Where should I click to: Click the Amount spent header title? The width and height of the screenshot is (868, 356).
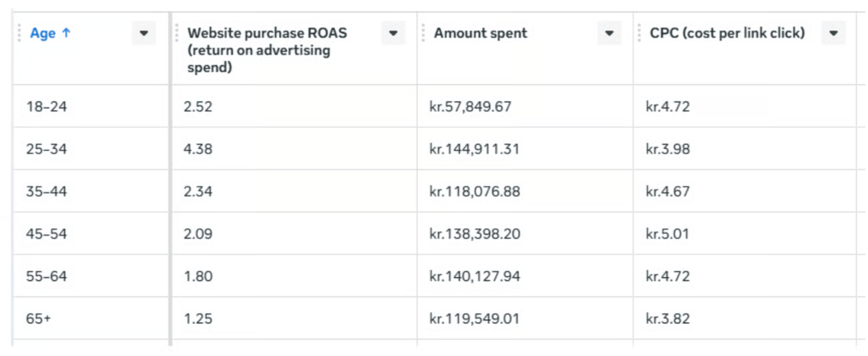(480, 33)
